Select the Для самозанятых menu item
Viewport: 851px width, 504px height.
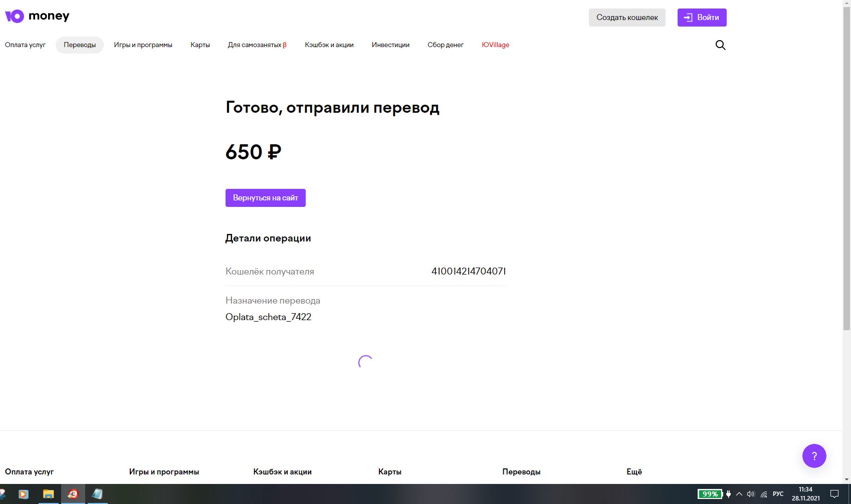[x=257, y=45]
